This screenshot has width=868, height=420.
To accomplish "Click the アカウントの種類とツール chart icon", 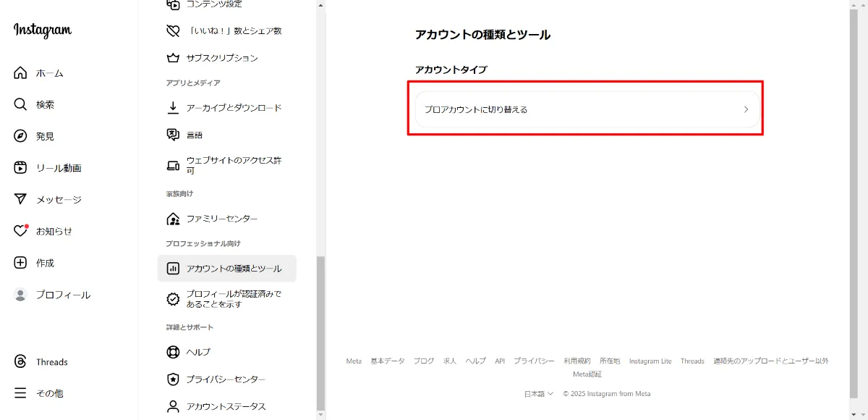I will click(x=173, y=269).
